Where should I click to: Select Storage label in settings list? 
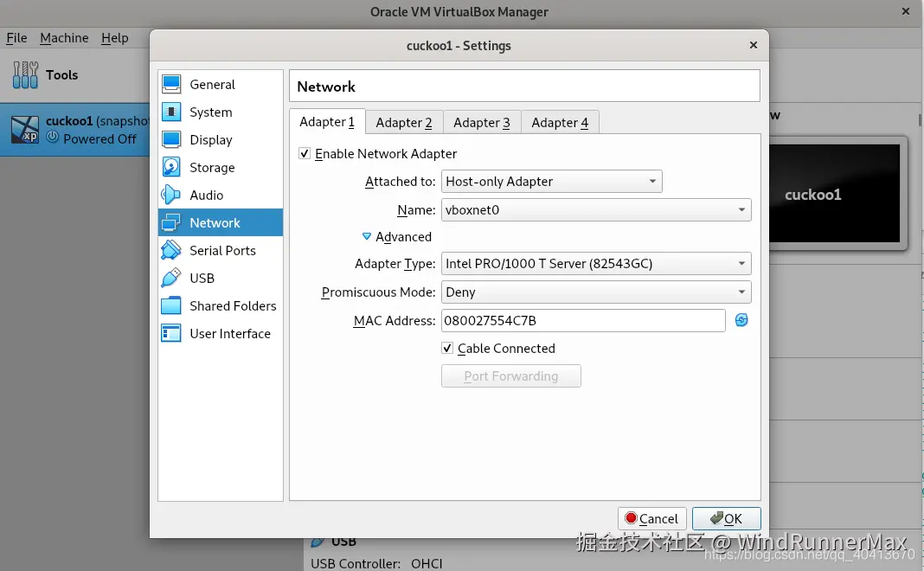(x=212, y=167)
